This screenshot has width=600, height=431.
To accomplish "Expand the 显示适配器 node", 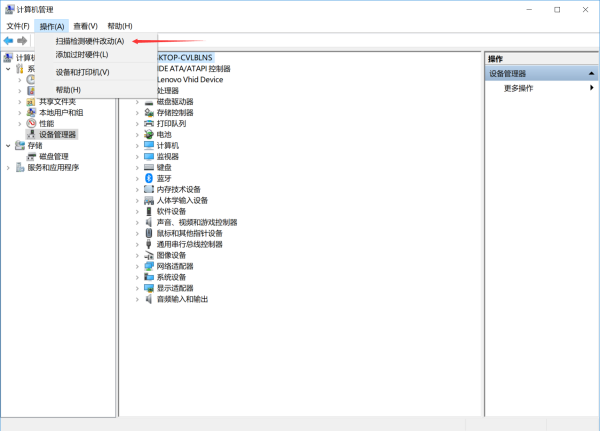I will click(x=137, y=289).
